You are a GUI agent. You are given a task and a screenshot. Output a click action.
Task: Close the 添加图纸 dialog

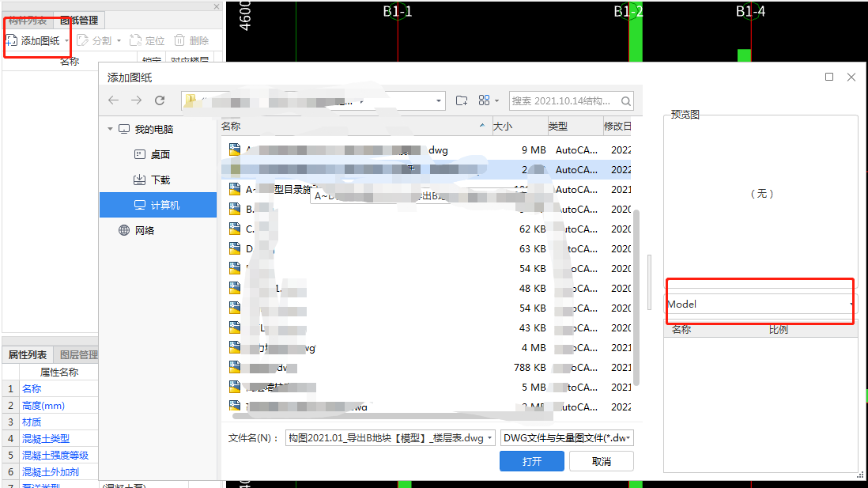pos(851,77)
